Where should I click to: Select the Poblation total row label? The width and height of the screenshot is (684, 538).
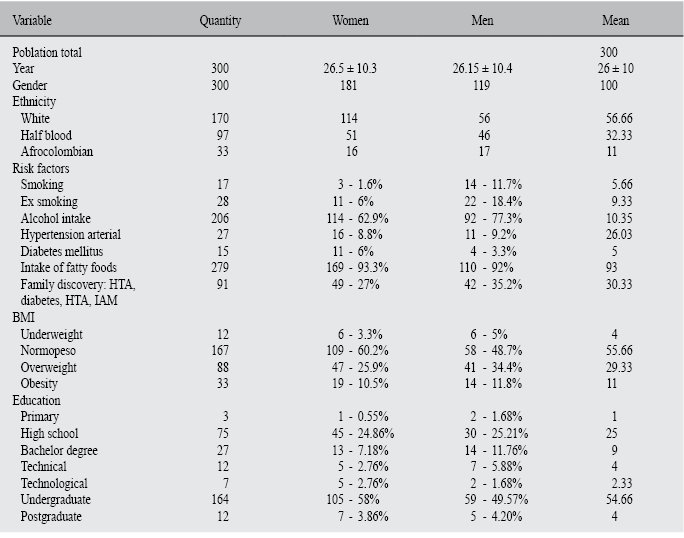[47, 52]
